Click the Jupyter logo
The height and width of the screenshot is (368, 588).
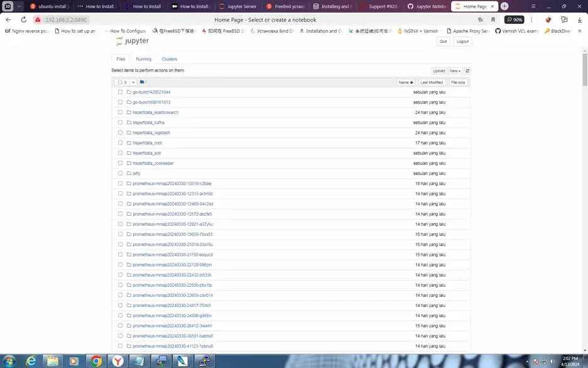pyautogui.click(x=133, y=41)
